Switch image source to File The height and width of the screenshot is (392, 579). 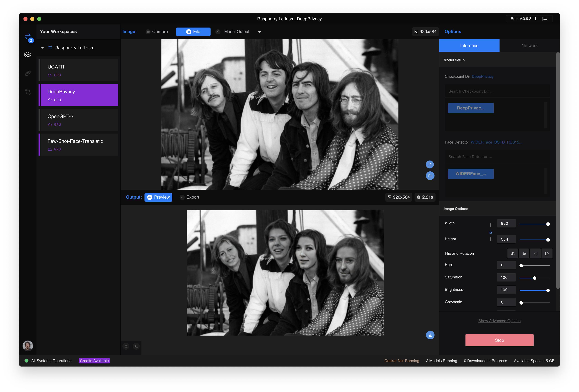tap(193, 32)
